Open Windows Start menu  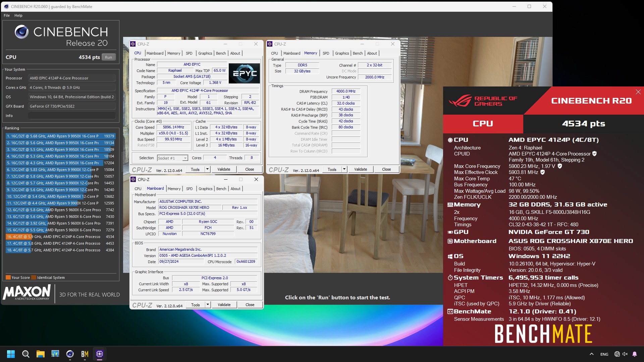point(11,354)
